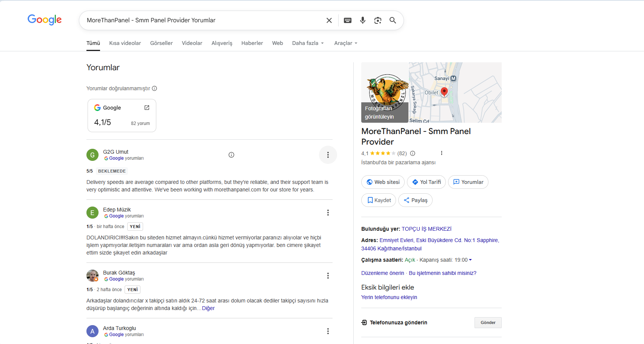Viewport: 644px width, 344px height.
Task: Click Google yorumları under Arda Turkoglu
Action: [x=124, y=335]
